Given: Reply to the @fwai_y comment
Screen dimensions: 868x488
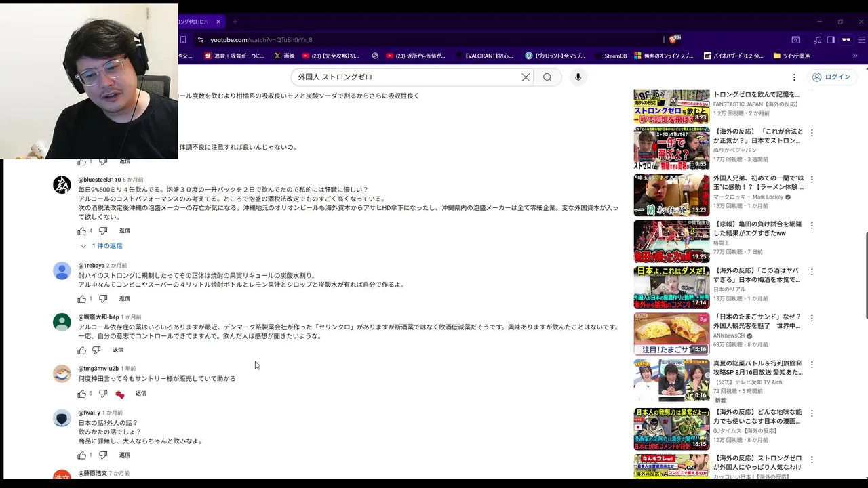Looking at the screenshot, I should pyautogui.click(x=125, y=455).
